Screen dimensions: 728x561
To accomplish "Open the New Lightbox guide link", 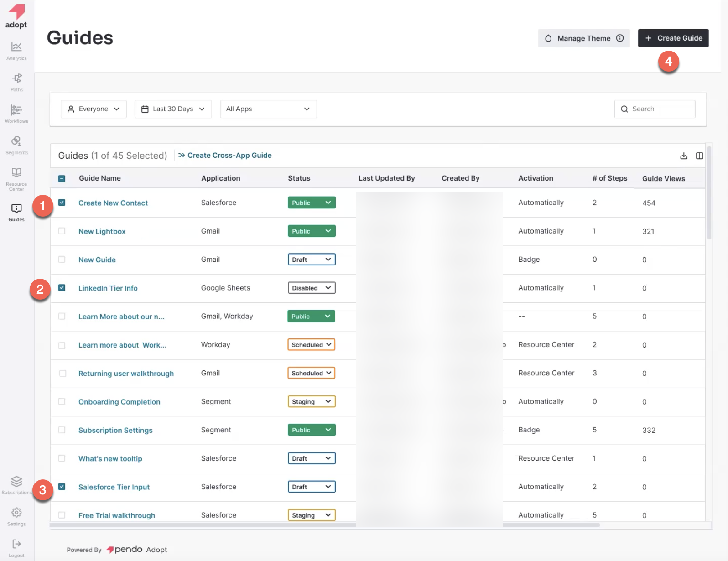I will 102,231.
